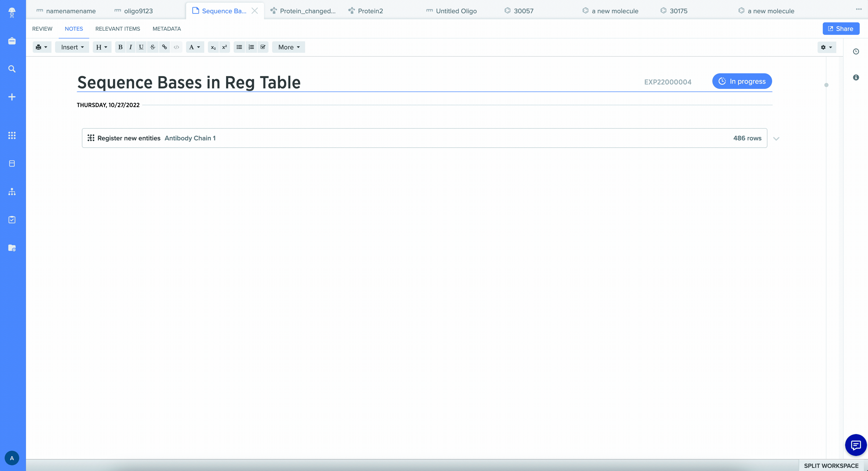This screenshot has height=471, width=868.
Task: Open the print dropdown menu
Action: (42, 47)
